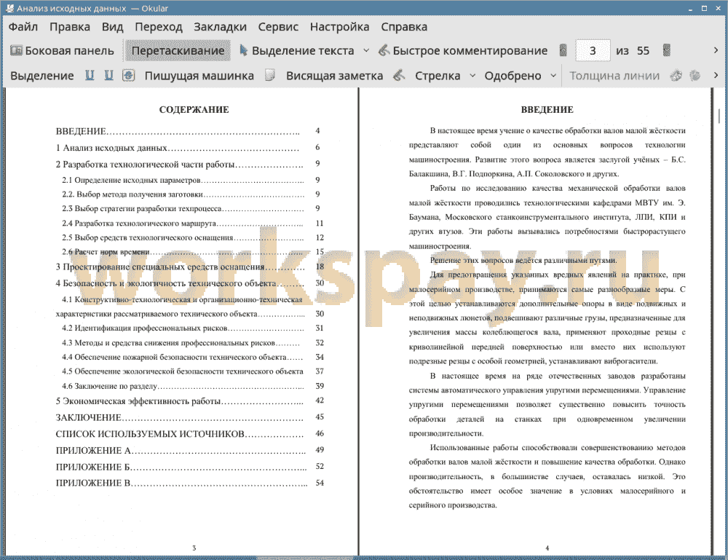Open the Переход menu
The image size is (728, 560).
[158, 27]
